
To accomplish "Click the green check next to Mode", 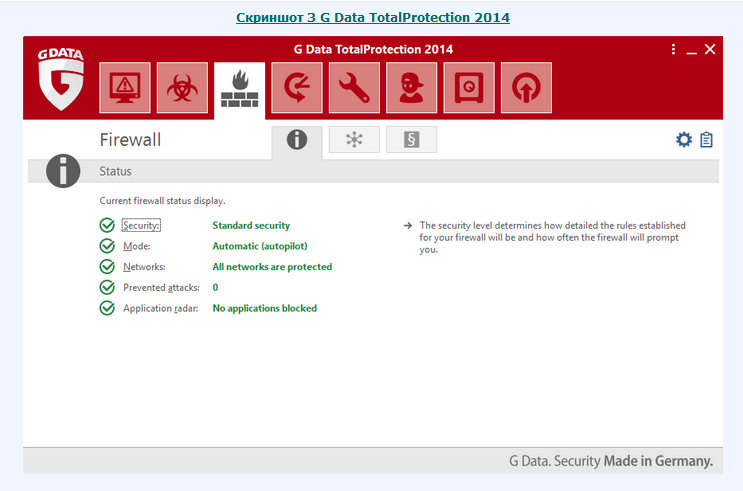I will click(x=107, y=246).
